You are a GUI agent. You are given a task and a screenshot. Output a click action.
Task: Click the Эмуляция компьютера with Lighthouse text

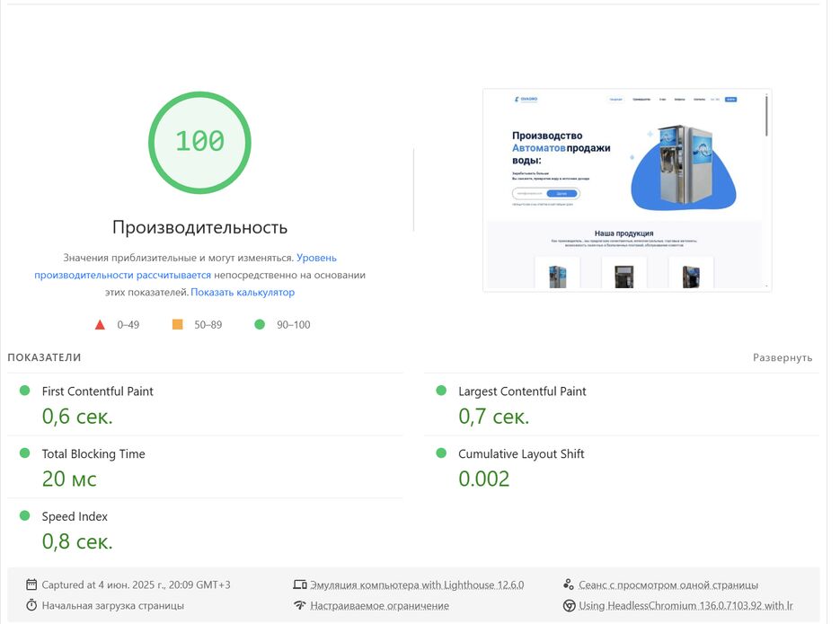tap(417, 584)
